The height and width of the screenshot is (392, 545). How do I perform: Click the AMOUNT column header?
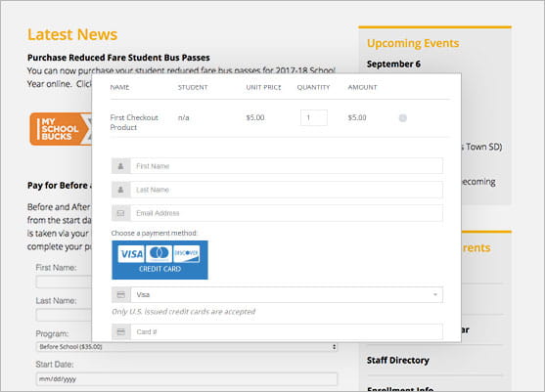coord(362,88)
